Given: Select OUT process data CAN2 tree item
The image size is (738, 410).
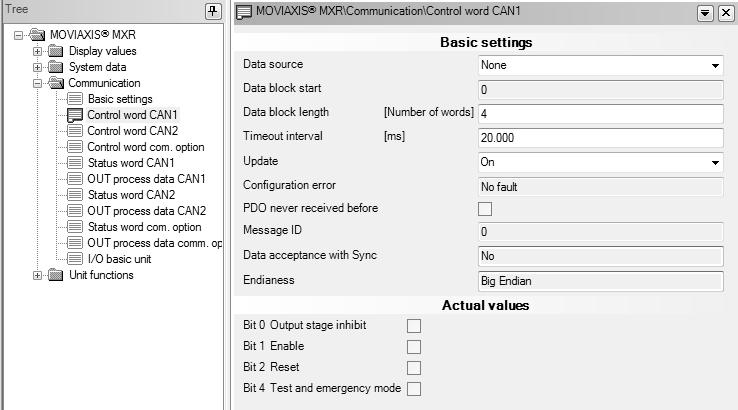Looking at the screenshot, I should [x=147, y=211].
